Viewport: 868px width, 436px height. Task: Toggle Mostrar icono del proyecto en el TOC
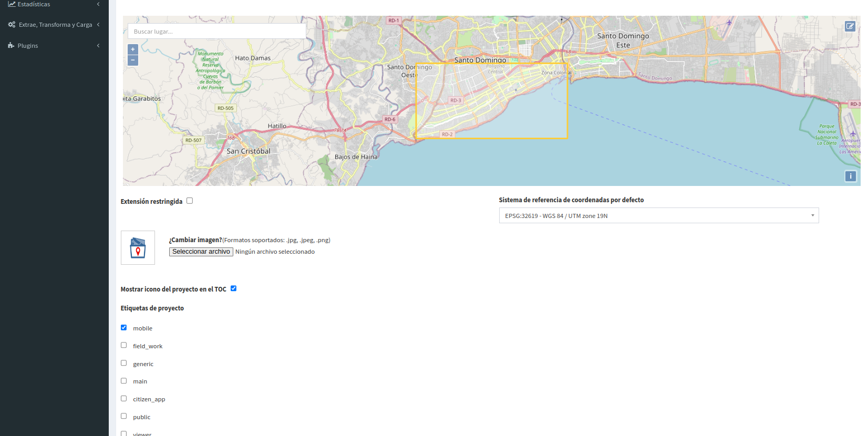pos(234,288)
